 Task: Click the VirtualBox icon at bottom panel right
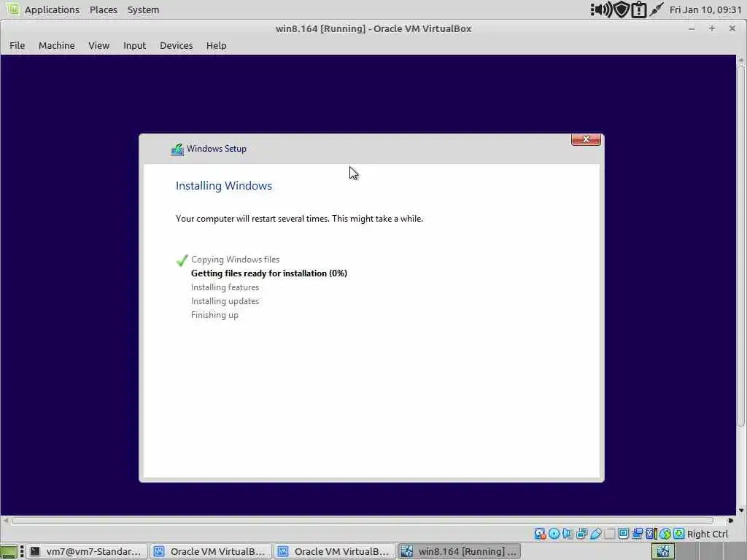663,551
